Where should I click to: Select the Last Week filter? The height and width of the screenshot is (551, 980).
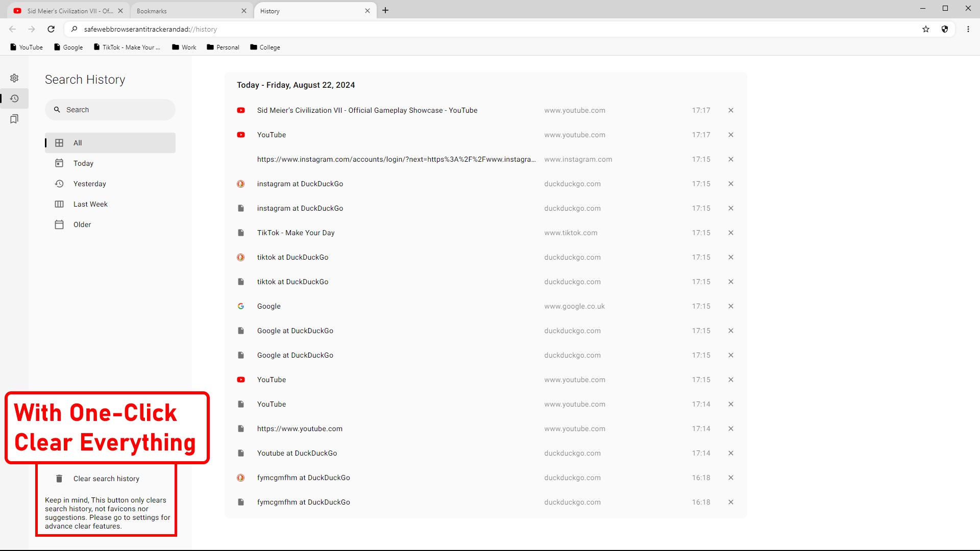tap(90, 204)
